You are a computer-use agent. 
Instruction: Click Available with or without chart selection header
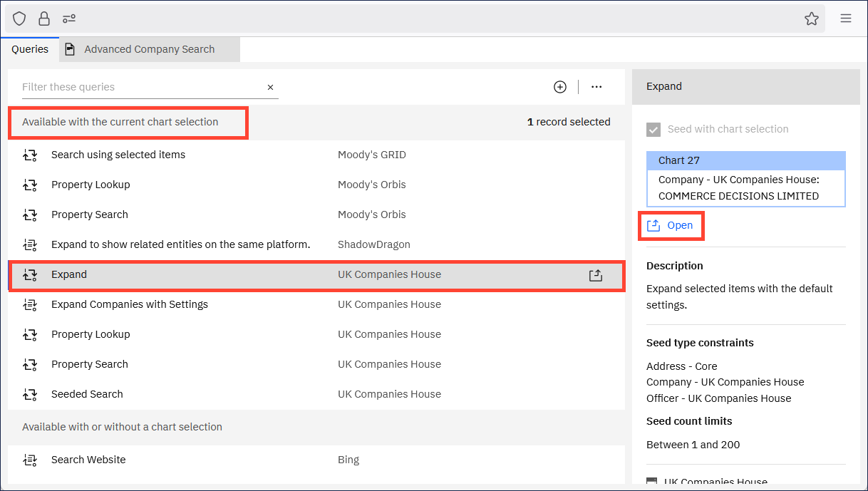coord(122,427)
